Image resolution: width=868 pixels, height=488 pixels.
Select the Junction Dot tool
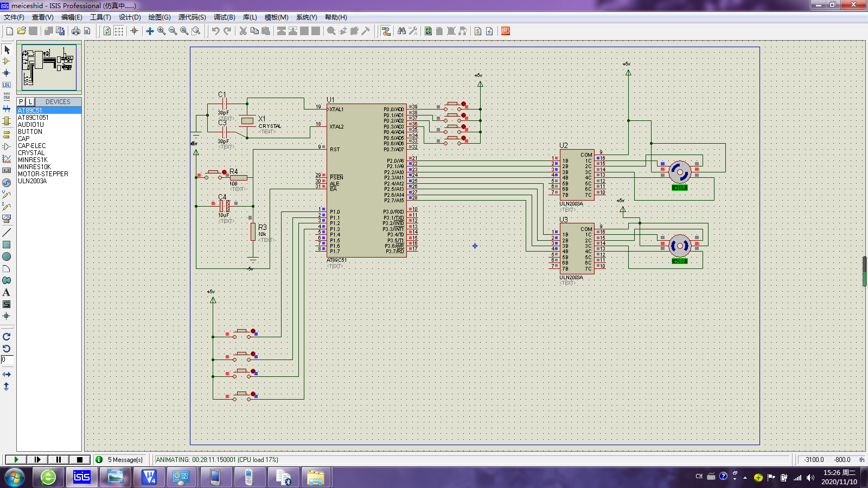(7, 73)
